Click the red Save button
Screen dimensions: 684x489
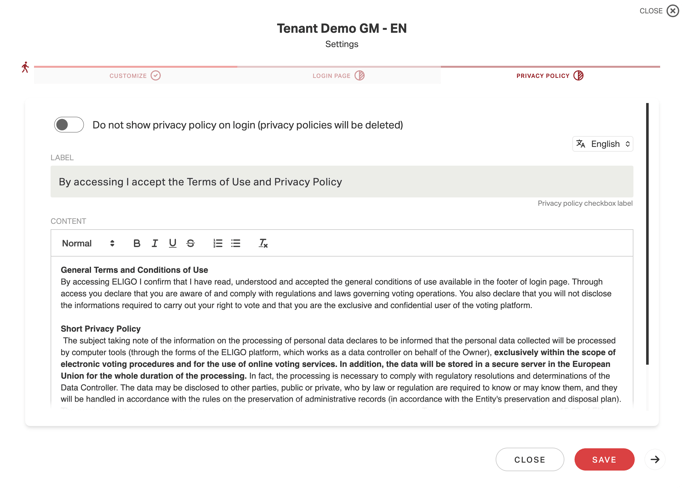[604, 459]
